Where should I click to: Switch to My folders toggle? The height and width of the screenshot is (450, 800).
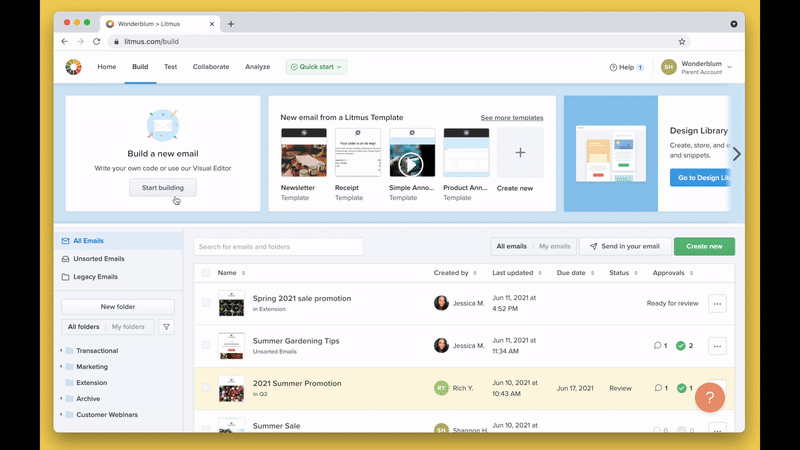click(x=128, y=327)
